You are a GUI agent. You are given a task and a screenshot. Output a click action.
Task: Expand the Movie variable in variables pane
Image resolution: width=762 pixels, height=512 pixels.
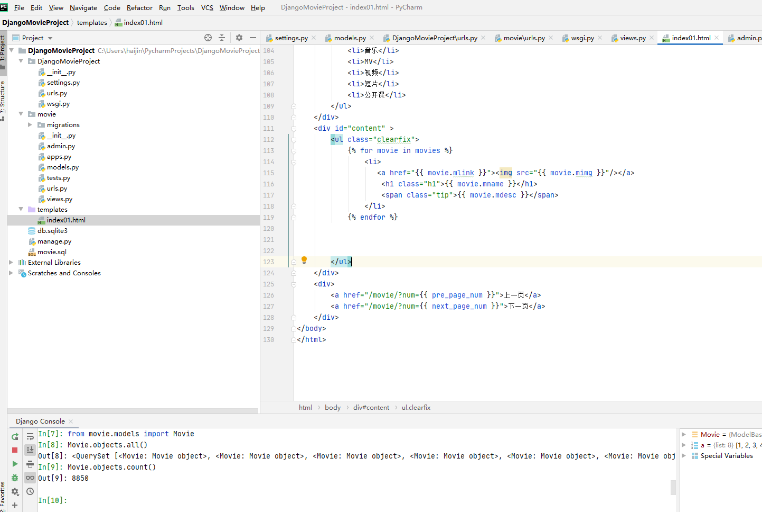tap(684, 434)
